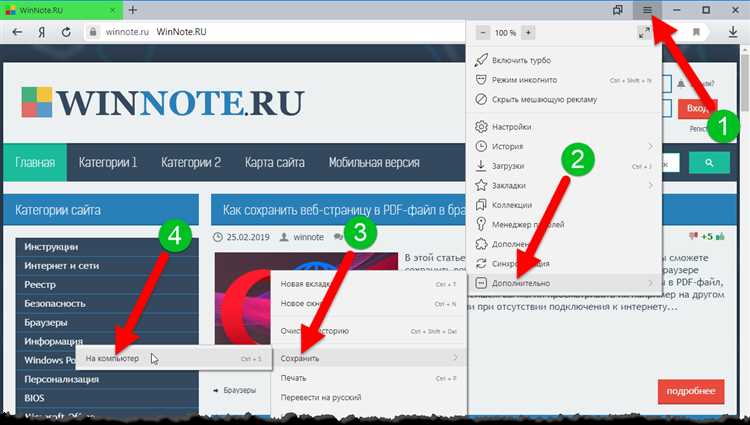Viewport: 750px width, 425px height.
Task: Click the 'Главная' site nav tab
Action: click(x=35, y=163)
